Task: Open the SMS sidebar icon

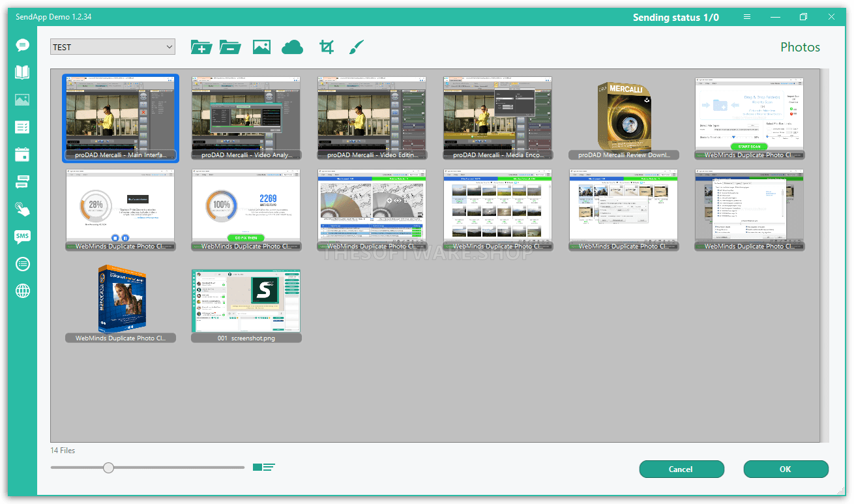Action: pos(23,237)
